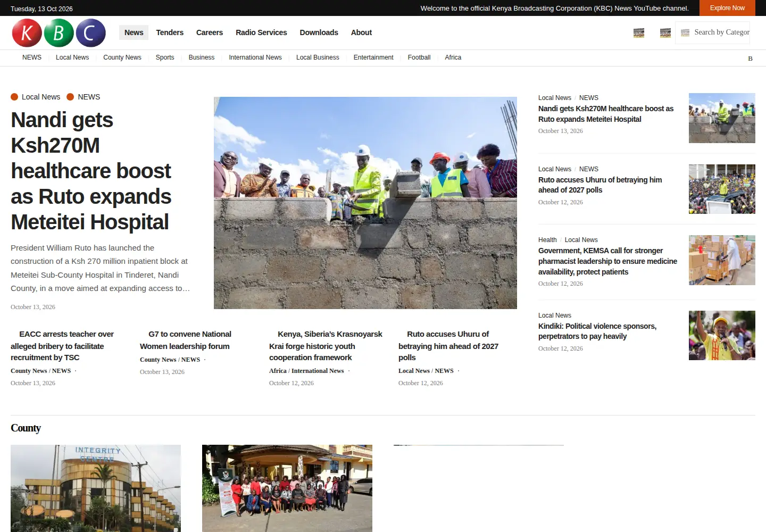Click the letter B icon beside the category bar

click(x=750, y=59)
